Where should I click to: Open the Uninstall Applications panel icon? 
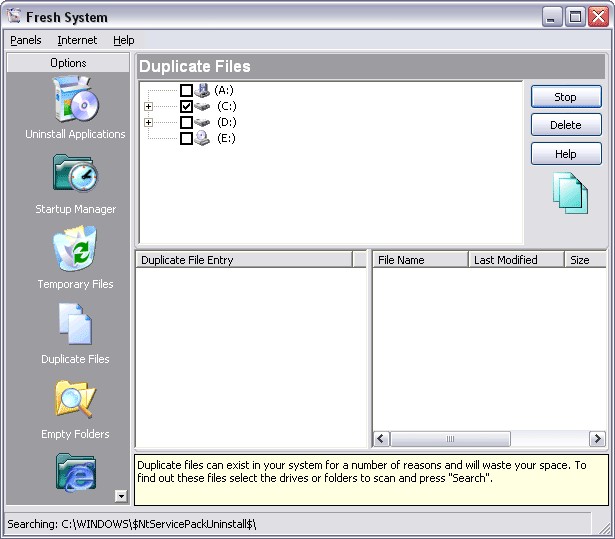pos(75,100)
